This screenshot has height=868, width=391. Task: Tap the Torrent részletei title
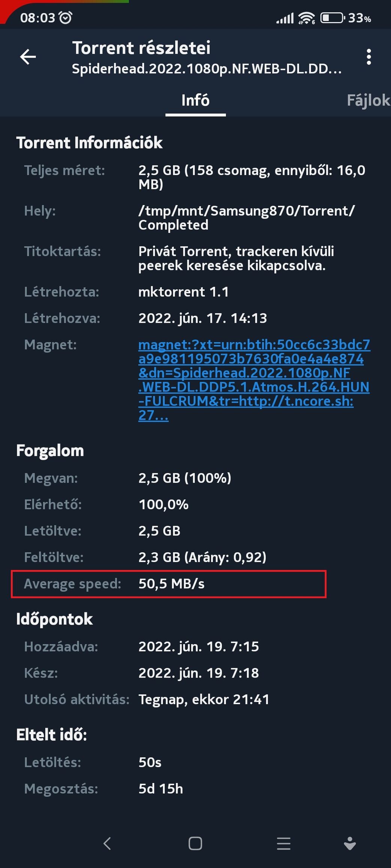[x=141, y=48]
